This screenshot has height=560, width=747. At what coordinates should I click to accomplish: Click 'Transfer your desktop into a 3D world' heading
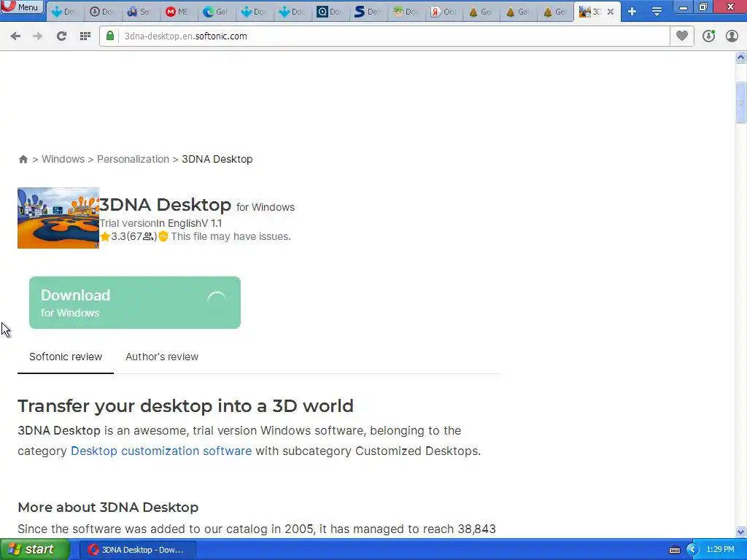(185, 405)
